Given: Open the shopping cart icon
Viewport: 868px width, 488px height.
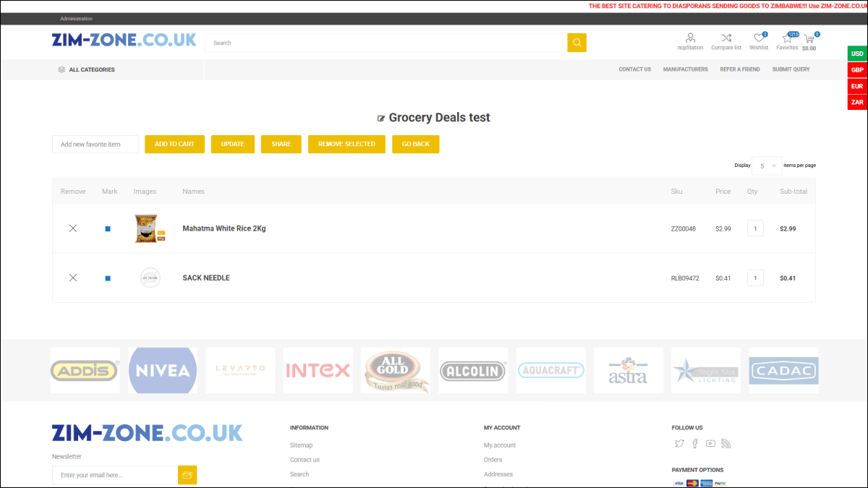Looking at the screenshot, I should click(x=809, y=38).
